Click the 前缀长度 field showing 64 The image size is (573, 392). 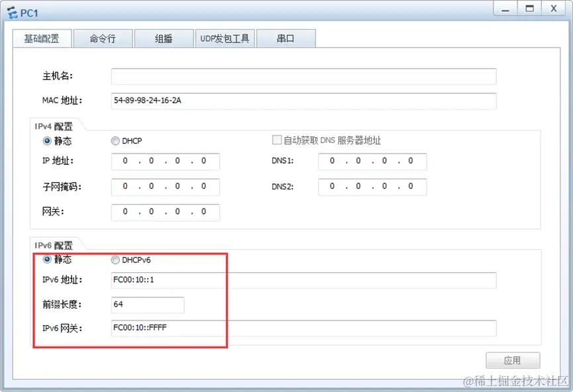pos(148,305)
